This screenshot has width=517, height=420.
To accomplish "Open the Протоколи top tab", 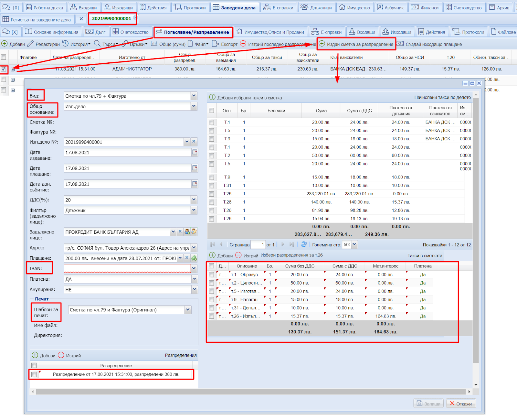I will [x=190, y=7].
